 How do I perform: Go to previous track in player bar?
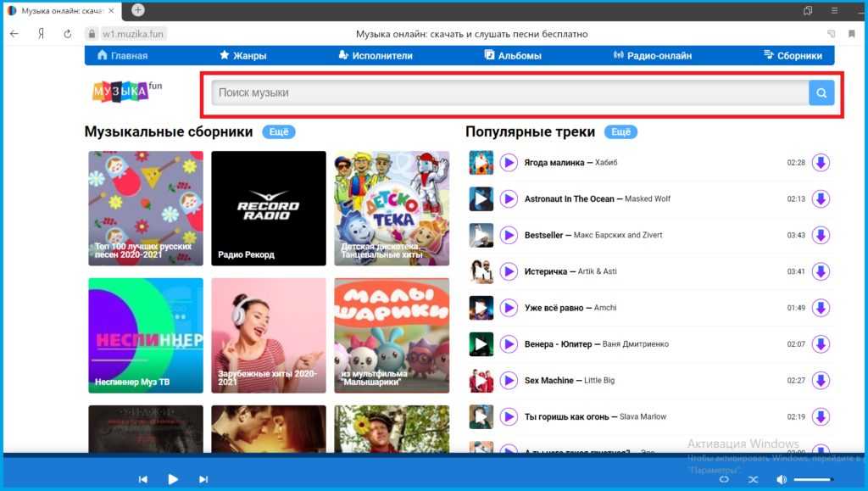tap(143, 479)
